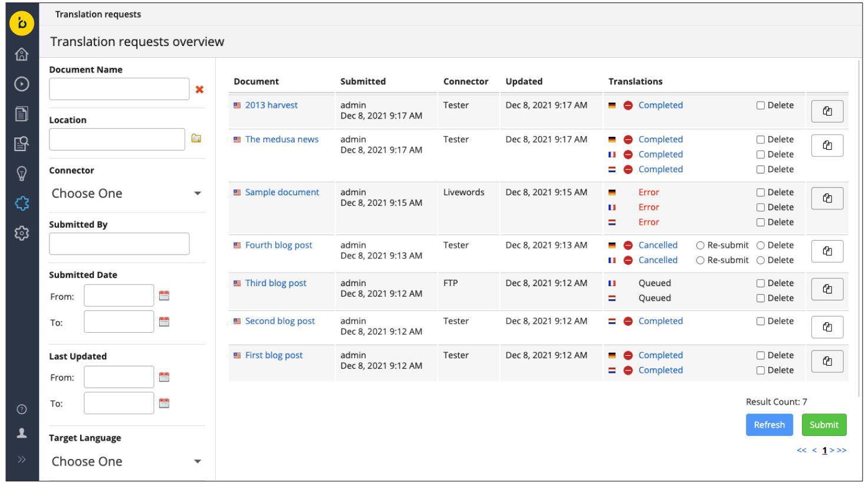868x482 pixels.
Task: Open Submitted Date From calendar picker
Action: (x=165, y=296)
